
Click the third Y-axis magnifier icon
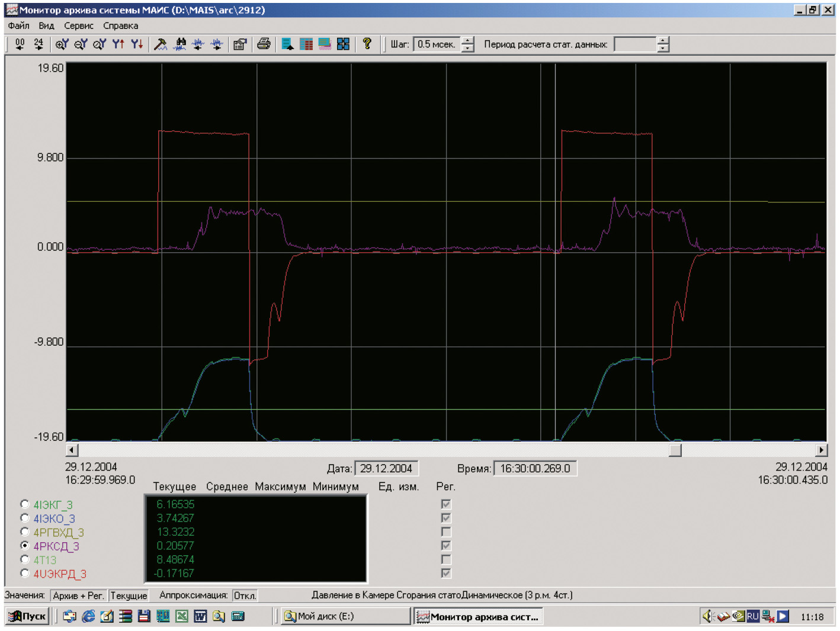pos(100,44)
